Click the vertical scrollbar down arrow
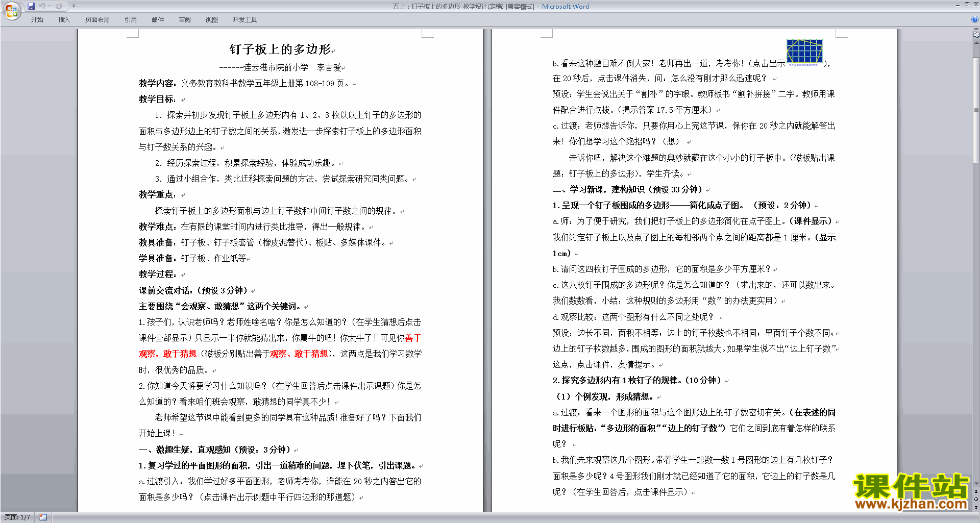 [976, 484]
